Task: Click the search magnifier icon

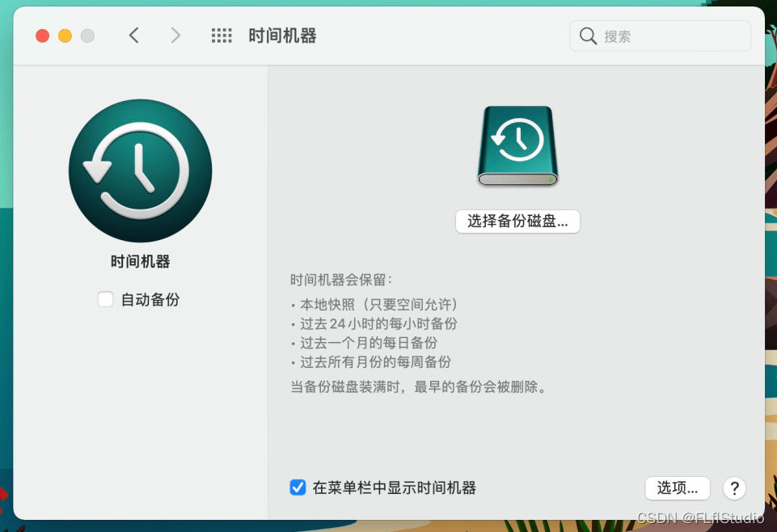Action: click(588, 36)
